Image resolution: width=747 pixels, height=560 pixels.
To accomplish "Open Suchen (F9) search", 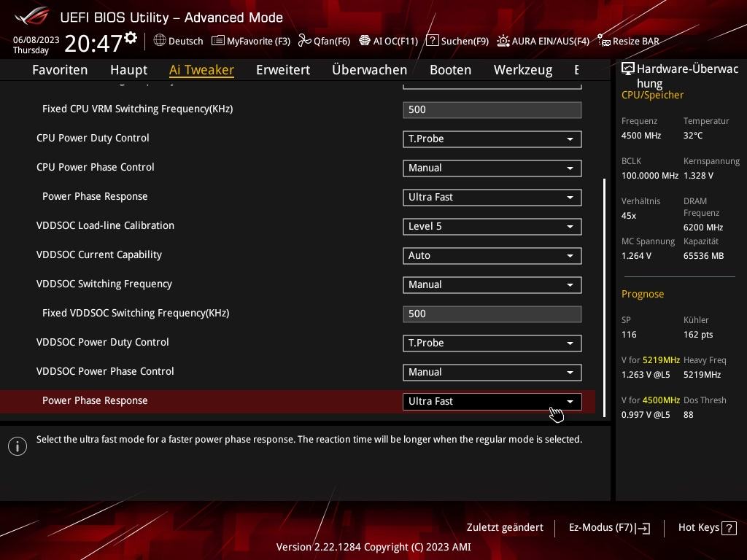I will tap(457, 41).
